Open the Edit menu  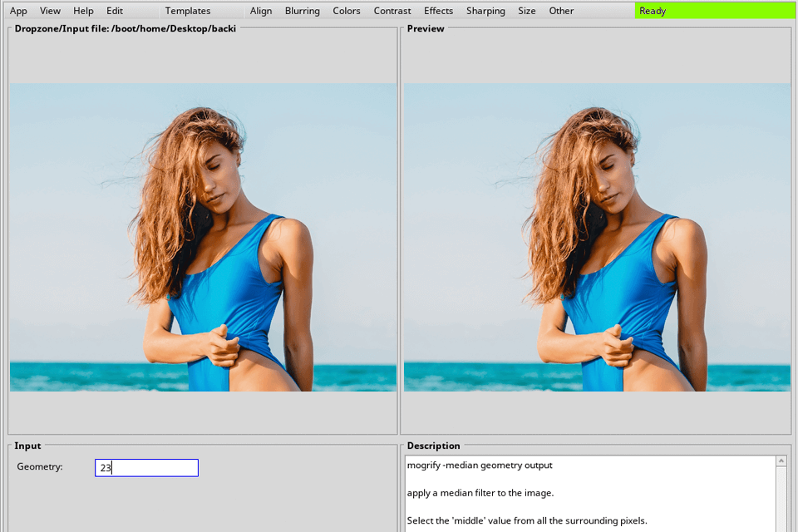(114, 10)
